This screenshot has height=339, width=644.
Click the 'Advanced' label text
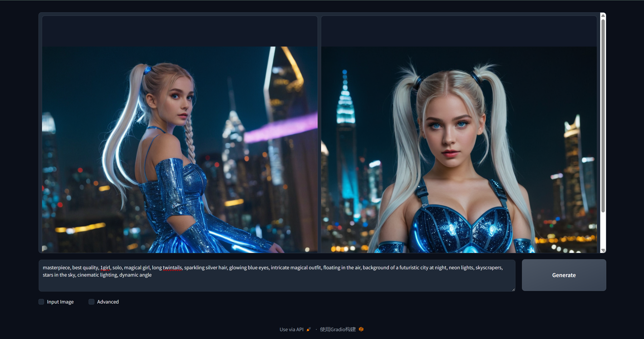(x=108, y=302)
